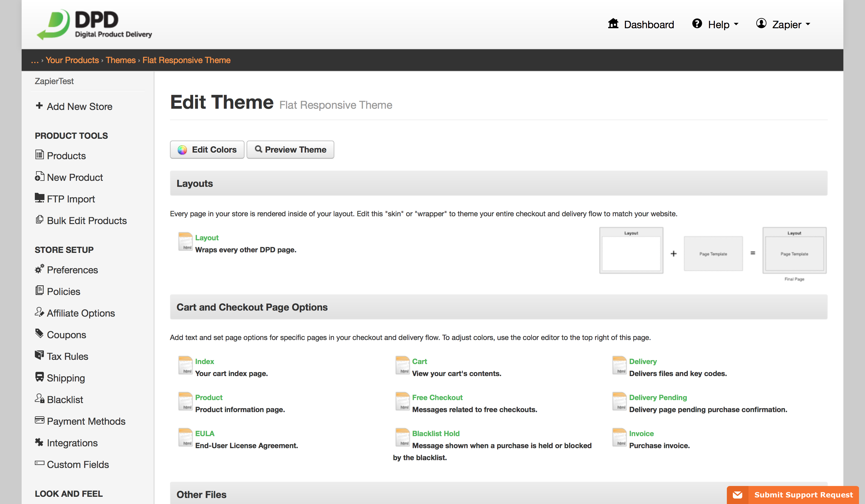Open New Product in the sidebar
The height and width of the screenshot is (504, 865).
click(x=75, y=177)
